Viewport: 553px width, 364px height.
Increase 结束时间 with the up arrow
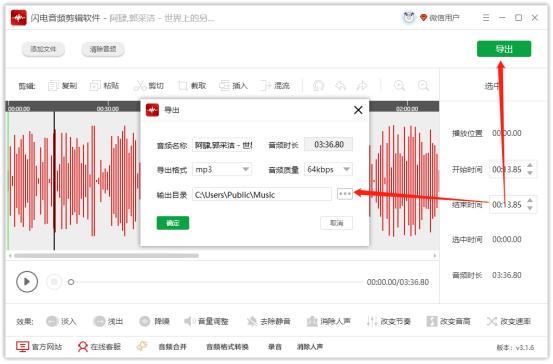[x=530, y=200]
